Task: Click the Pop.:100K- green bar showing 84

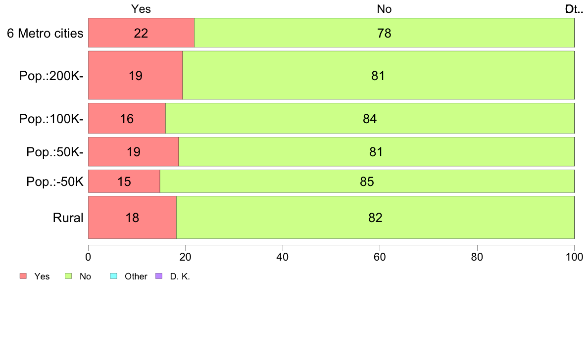Action: [x=370, y=119]
